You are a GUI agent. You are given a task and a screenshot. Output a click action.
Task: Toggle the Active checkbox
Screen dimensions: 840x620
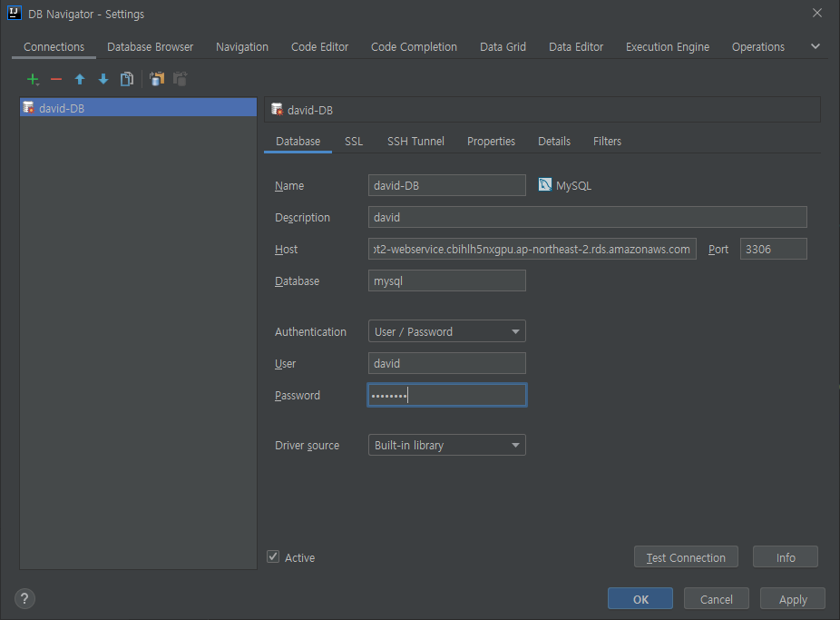[x=273, y=556]
